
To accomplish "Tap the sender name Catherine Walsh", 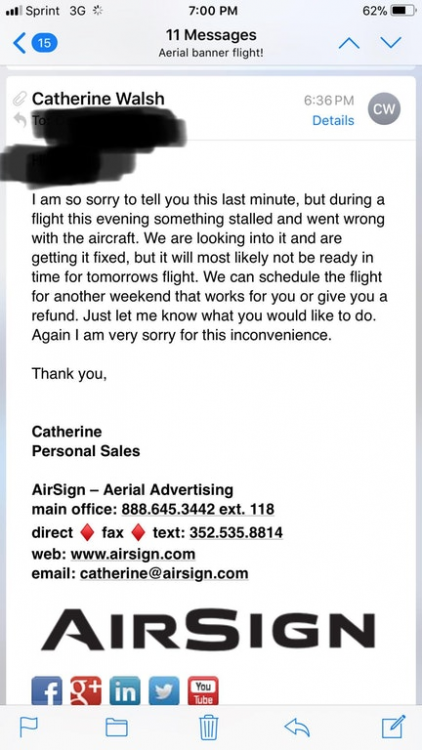I will pyautogui.click(x=98, y=99).
